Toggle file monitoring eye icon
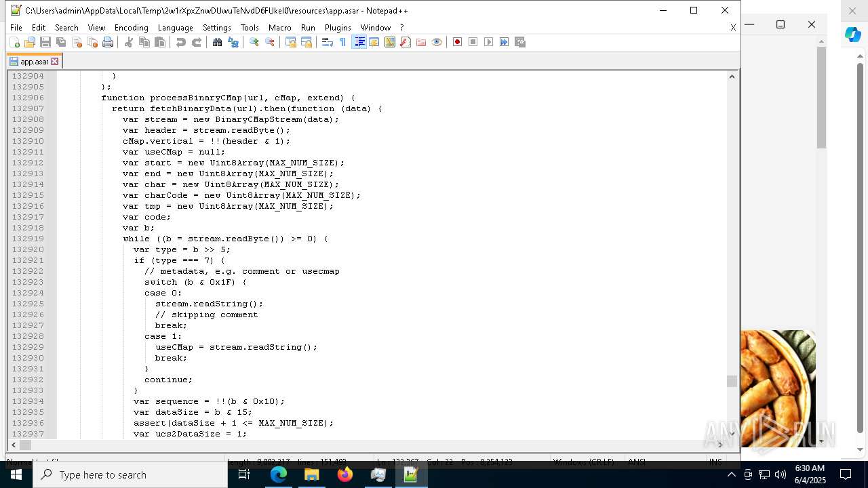The width and height of the screenshot is (868, 488). (437, 42)
